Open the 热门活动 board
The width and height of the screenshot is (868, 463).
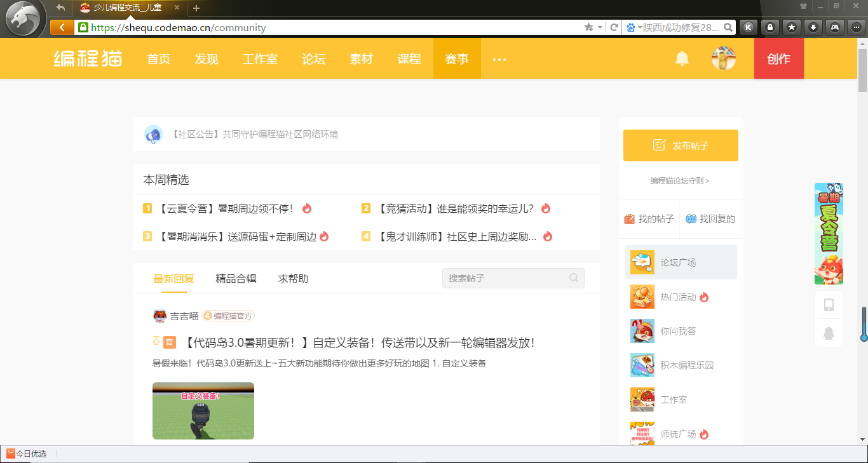click(x=681, y=297)
